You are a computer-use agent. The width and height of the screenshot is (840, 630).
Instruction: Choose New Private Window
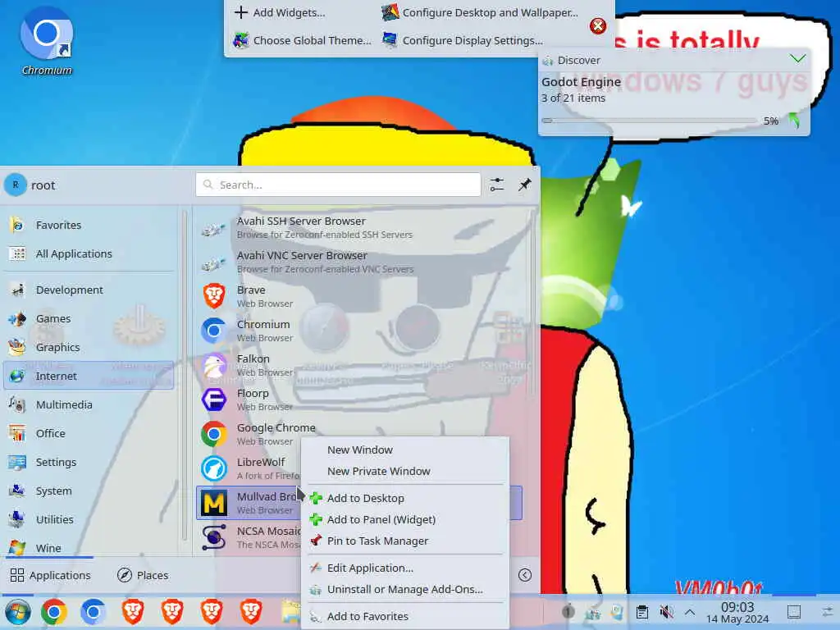[405, 472]
